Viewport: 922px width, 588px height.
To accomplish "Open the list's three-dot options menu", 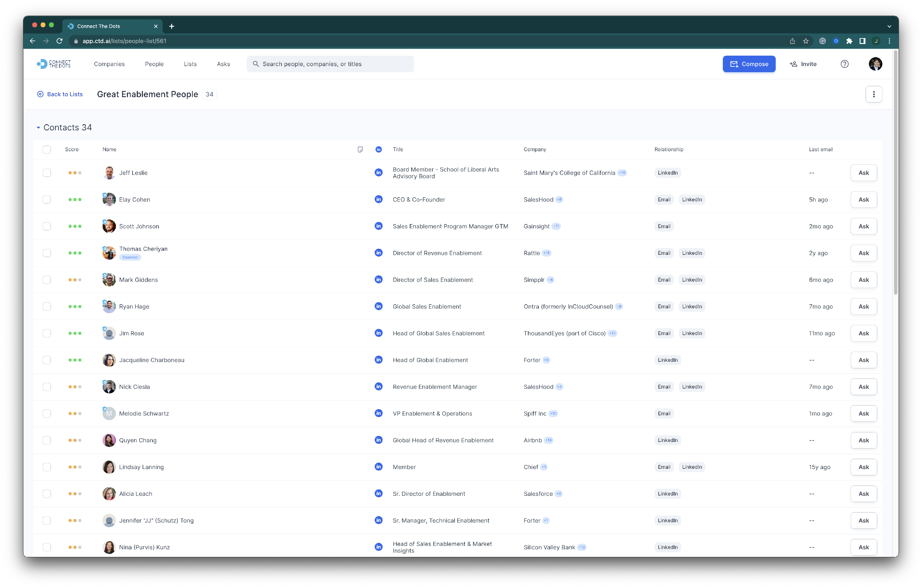I will click(873, 94).
